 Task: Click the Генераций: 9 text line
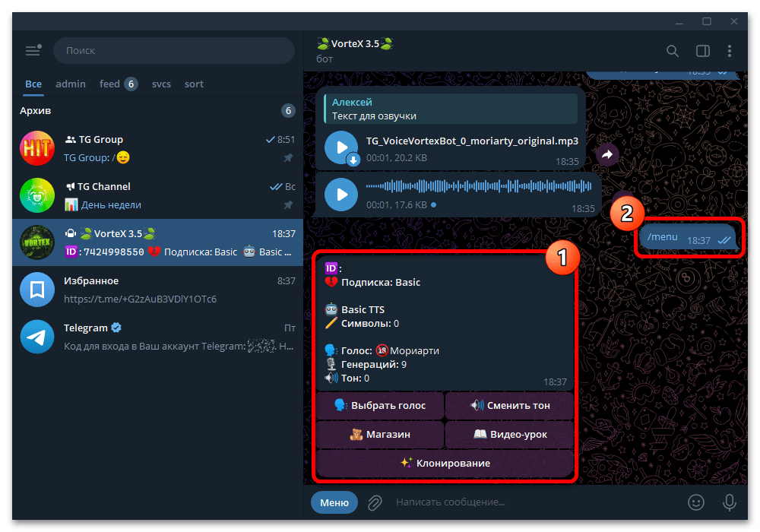point(366,364)
